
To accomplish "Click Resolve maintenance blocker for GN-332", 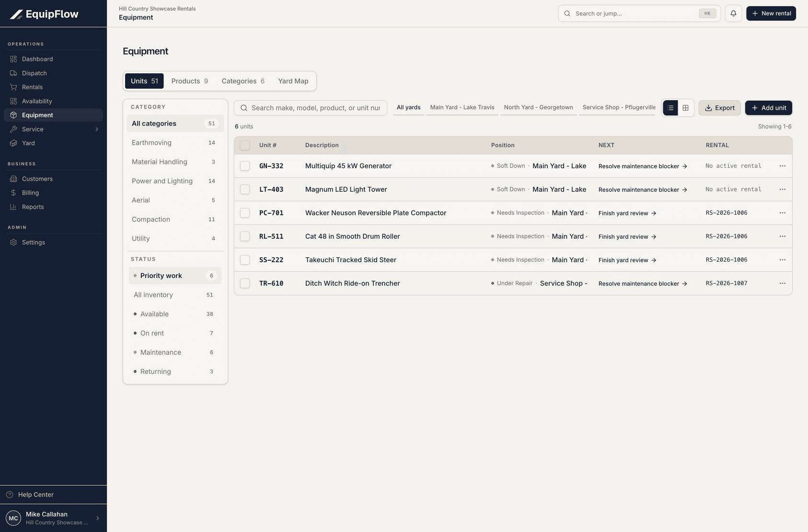I will pyautogui.click(x=643, y=166).
